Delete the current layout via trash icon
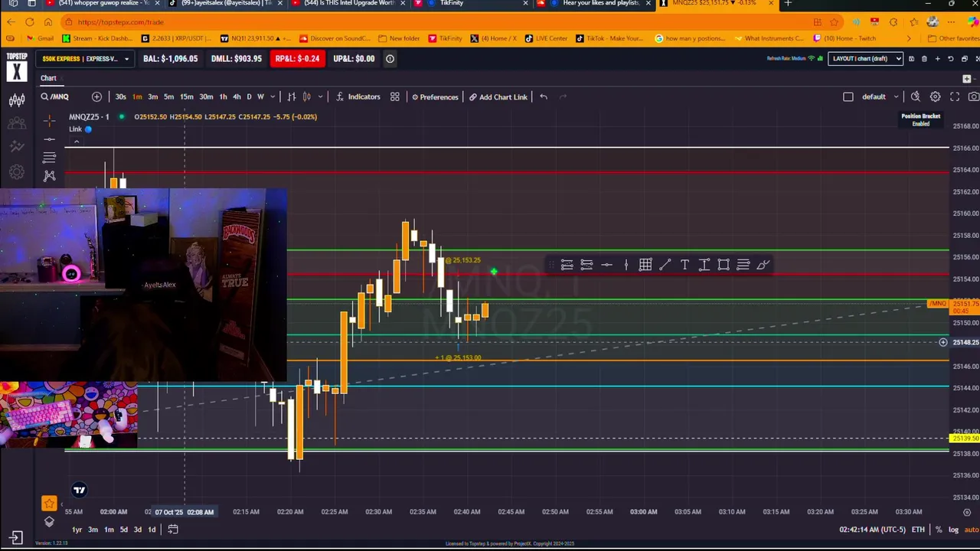 [x=924, y=59]
